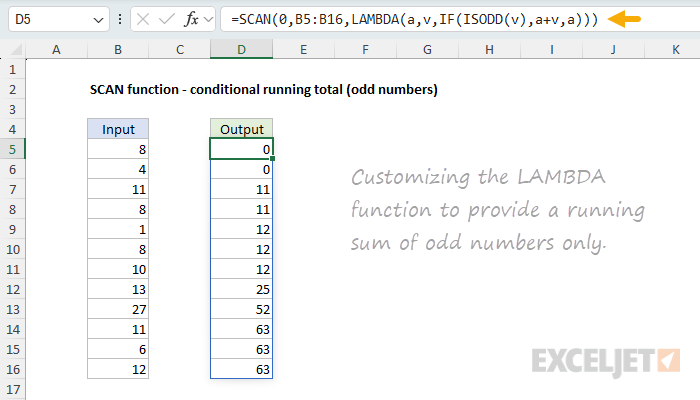
Task: Select column B header
Action: tap(117, 49)
